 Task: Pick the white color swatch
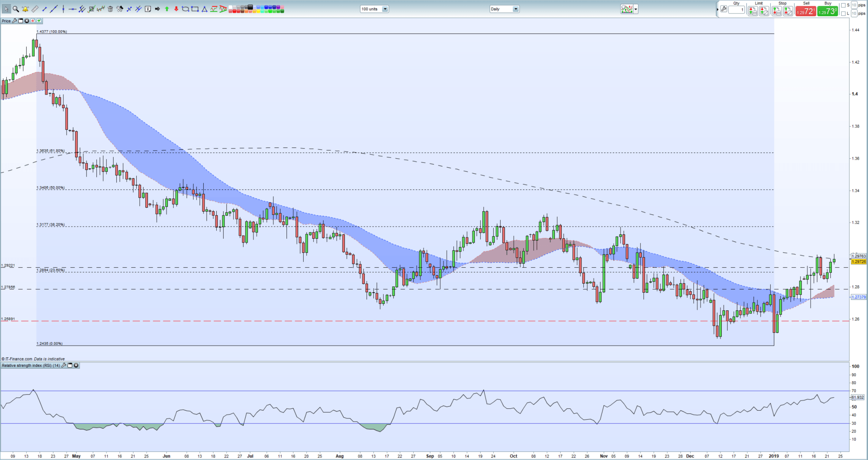point(230,7)
